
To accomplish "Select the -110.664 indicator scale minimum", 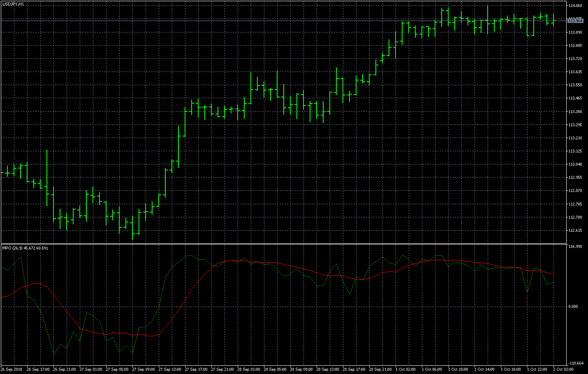I will click(x=575, y=363).
